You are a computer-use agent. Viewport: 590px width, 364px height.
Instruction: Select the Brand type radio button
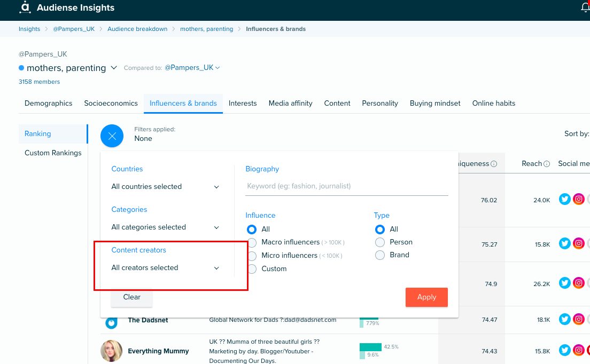tap(380, 255)
